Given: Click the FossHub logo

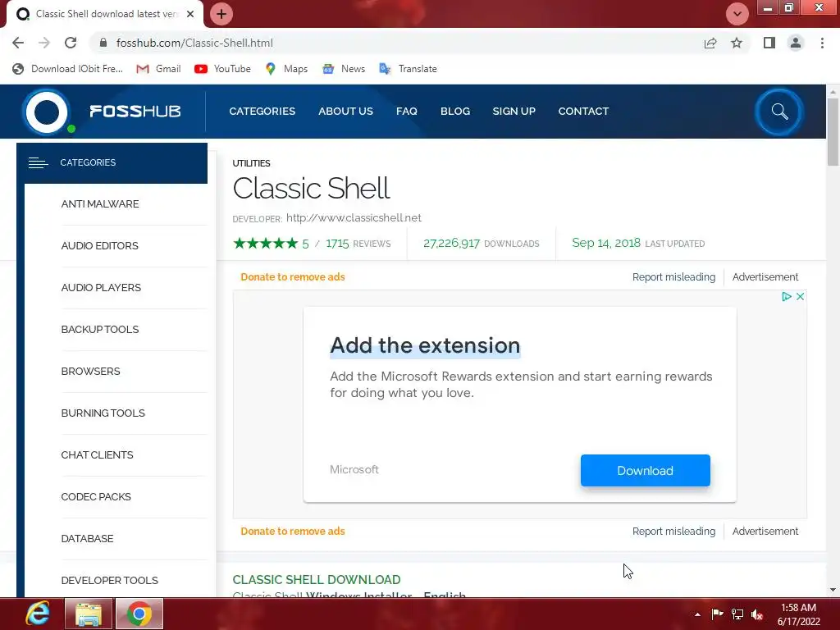Looking at the screenshot, I should pyautogui.click(x=102, y=112).
